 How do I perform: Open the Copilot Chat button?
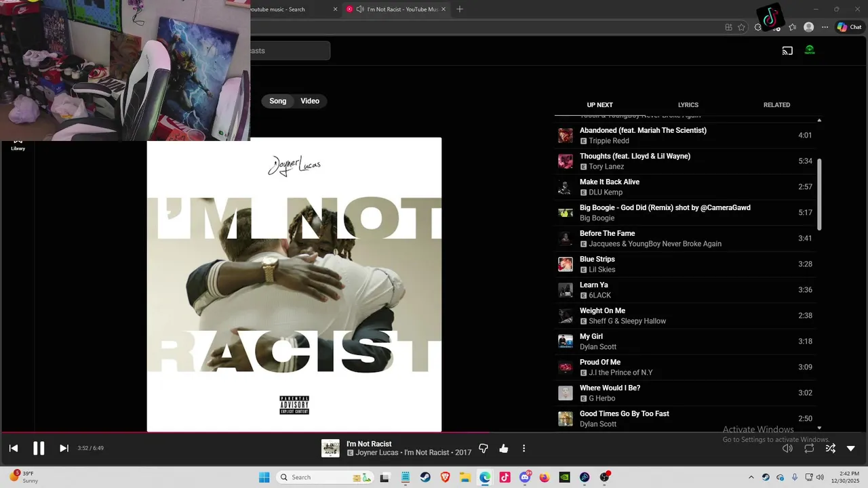pos(849,27)
